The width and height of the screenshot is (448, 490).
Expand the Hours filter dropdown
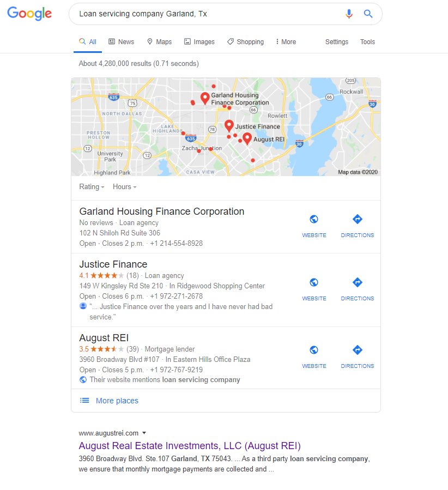coord(124,187)
